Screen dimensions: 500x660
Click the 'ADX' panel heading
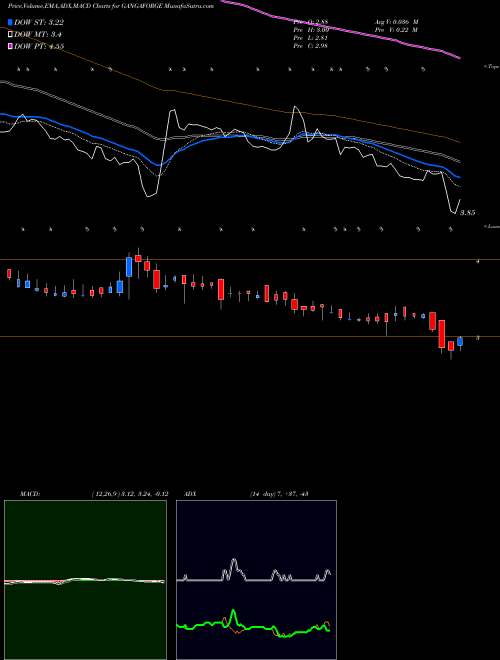pyautogui.click(x=190, y=494)
